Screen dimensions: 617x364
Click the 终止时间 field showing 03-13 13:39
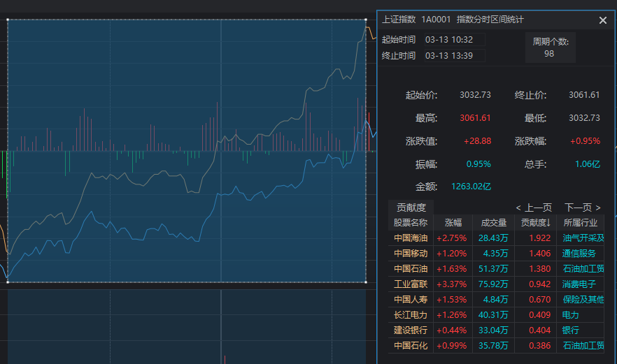coord(453,55)
